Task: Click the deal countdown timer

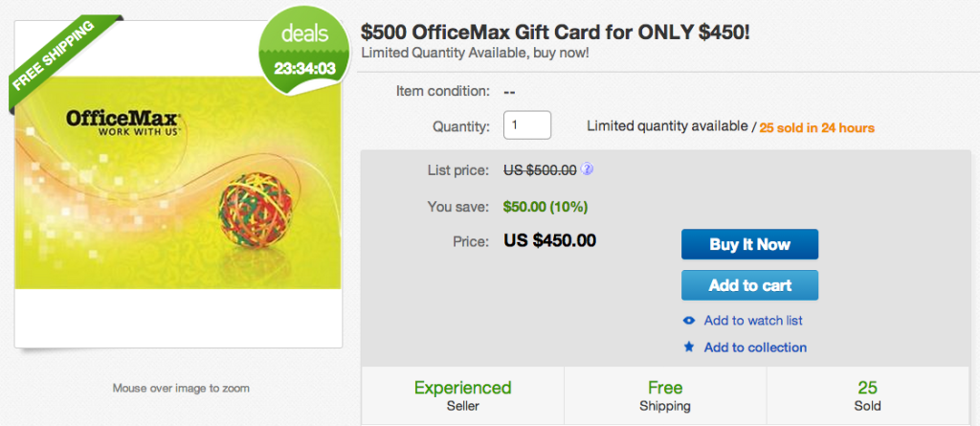Action: tap(301, 69)
